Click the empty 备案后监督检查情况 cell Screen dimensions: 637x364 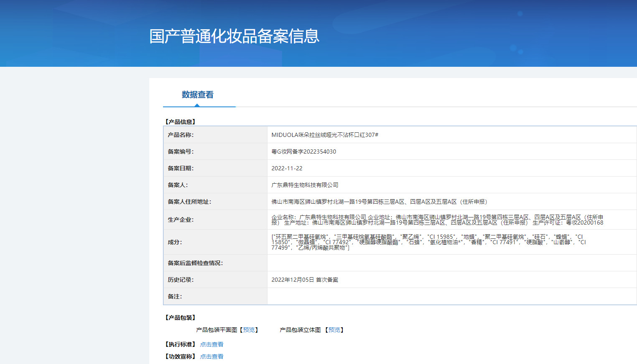click(452, 263)
